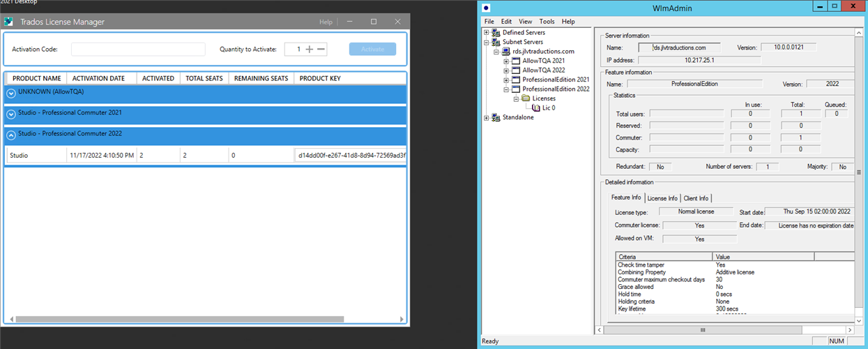Screen dimensions: 868x349
Task: Sort by the REMAINING SEATS column header
Action: click(x=261, y=78)
